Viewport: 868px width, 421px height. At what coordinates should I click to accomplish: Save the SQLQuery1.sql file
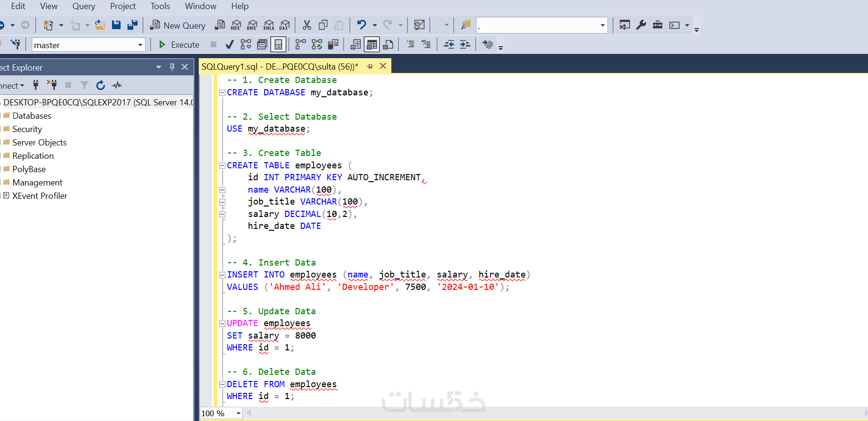pos(116,25)
